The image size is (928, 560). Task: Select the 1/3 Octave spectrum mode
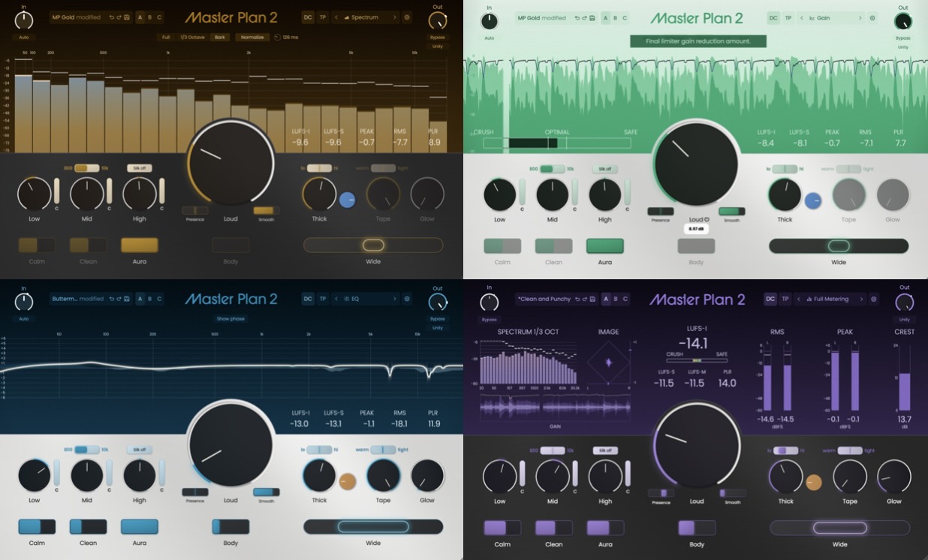pos(192,37)
